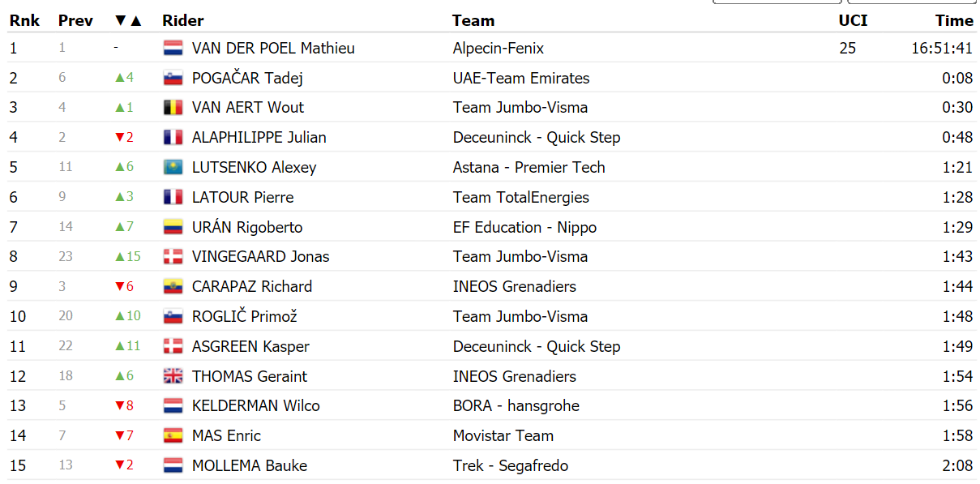Sort by the up/down position change column
This screenshot has height=484, width=980.
pyautogui.click(x=128, y=20)
